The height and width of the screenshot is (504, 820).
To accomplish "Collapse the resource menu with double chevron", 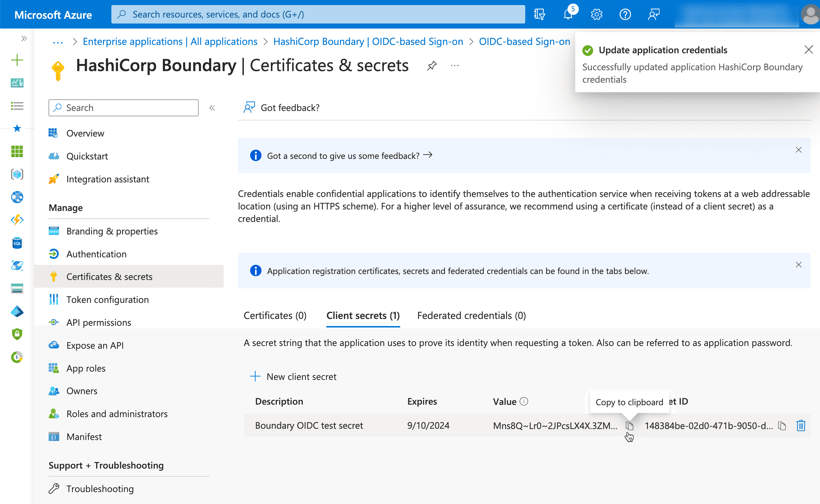I will [x=212, y=108].
